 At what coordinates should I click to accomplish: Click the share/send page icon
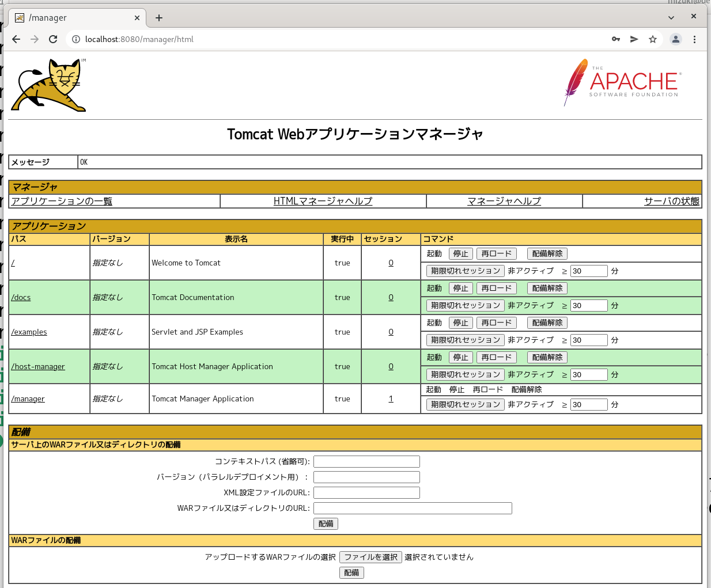pos(634,39)
